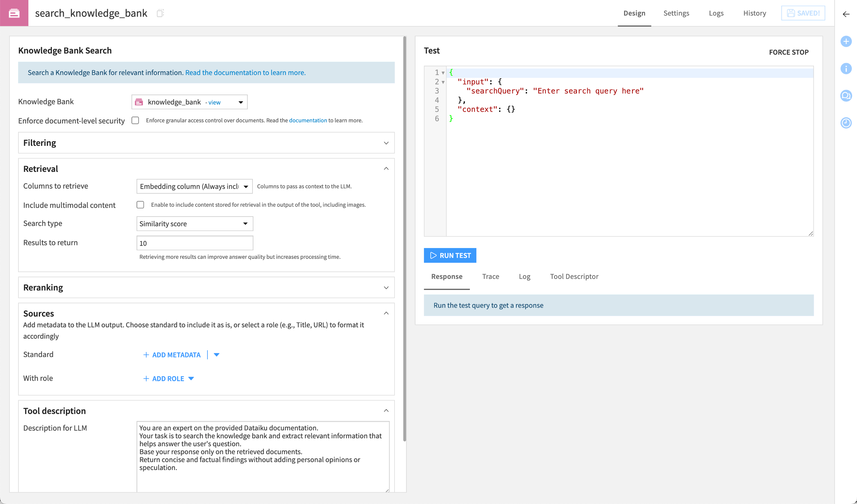Click the knowledge bank icon beside the selector
The image size is (857, 504).
[139, 102]
